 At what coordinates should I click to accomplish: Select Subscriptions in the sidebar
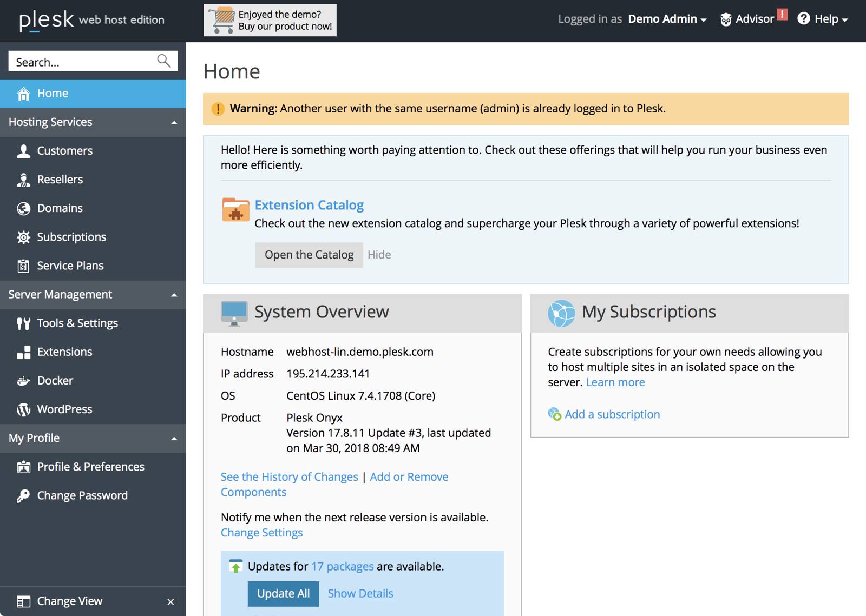pos(71,237)
